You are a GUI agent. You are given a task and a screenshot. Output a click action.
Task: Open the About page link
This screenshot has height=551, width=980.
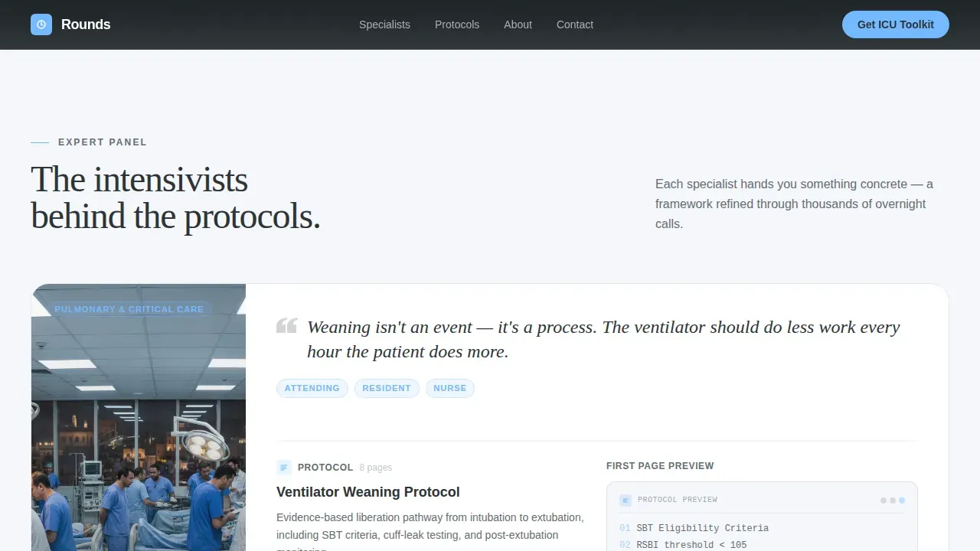coord(518,24)
